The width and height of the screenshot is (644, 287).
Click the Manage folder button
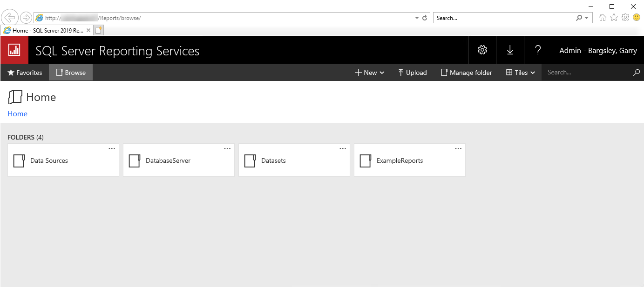point(467,73)
